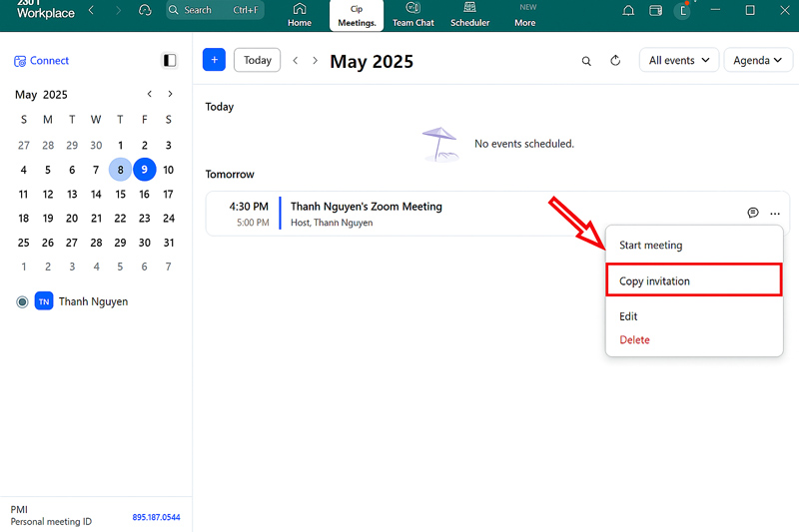
Task: Click the Connect link in sidebar
Action: 42,61
